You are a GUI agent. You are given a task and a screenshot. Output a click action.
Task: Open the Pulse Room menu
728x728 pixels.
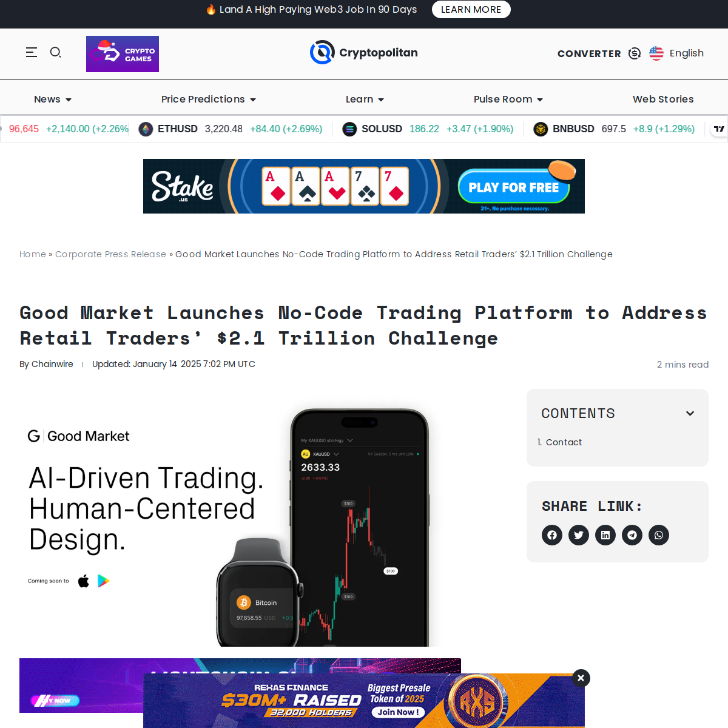pos(508,99)
